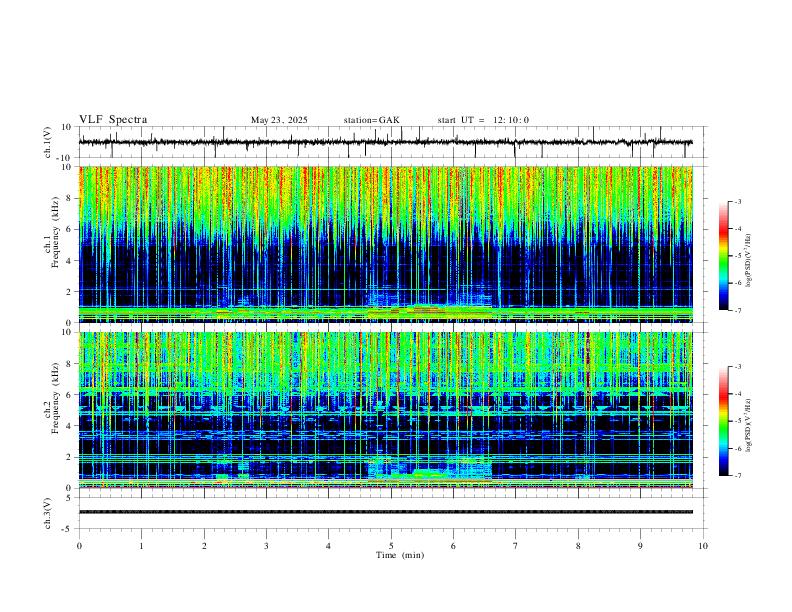
Task: Click the '10' tick on the time axis
Action: tap(703, 546)
